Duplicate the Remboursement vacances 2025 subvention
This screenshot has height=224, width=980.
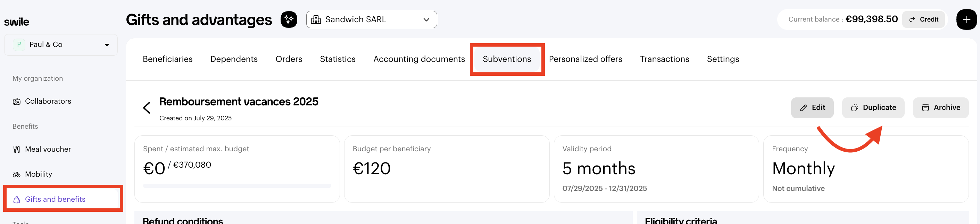coord(873,108)
